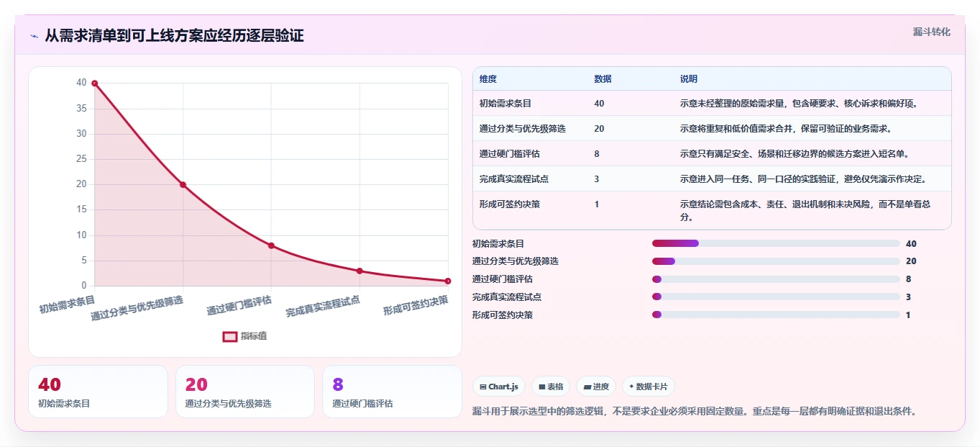
Task: Click the chart data point at value 40
Action: click(x=94, y=83)
